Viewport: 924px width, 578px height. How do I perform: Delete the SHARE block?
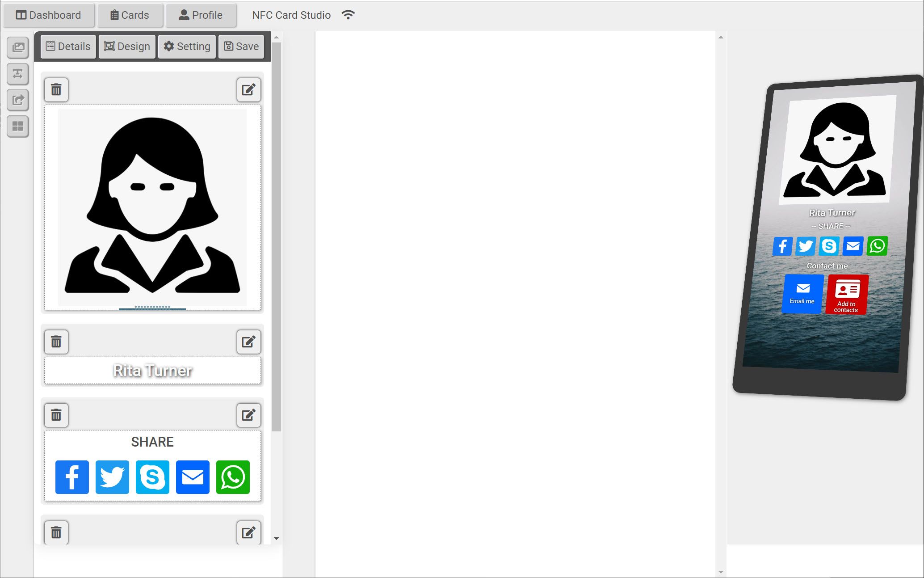(x=56, y=415)
